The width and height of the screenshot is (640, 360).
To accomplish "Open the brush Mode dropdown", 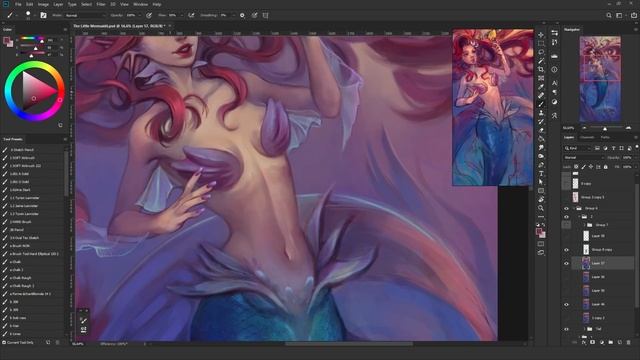I will [85, 15].
